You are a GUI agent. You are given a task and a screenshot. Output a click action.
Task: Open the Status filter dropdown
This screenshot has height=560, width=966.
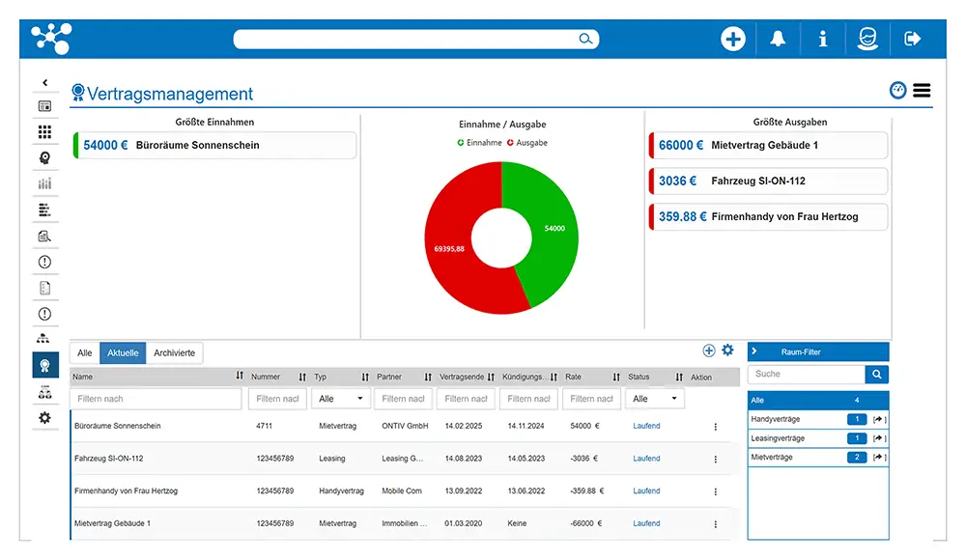(x=655, y=399)
